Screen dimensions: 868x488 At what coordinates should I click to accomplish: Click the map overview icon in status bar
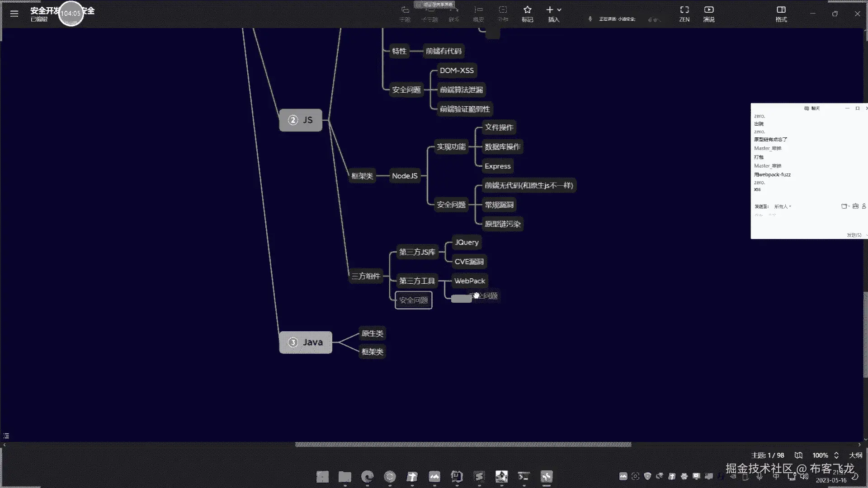(x=798, y=455)
